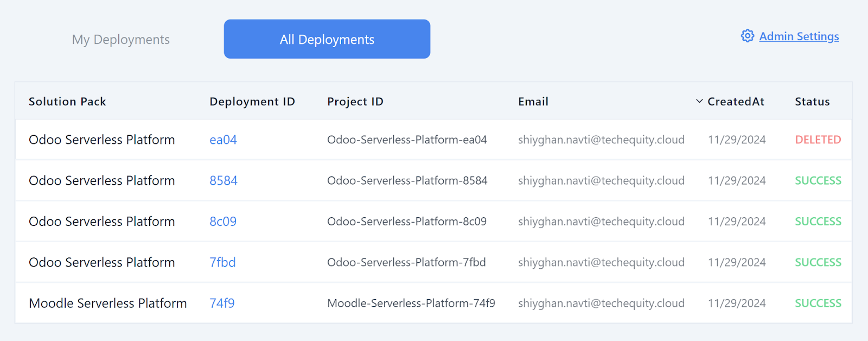Screen dimensions: 868x341
Task: Select project ID Odoo-Serverless-Platform-ea04
Action: (x=407, y=140)
